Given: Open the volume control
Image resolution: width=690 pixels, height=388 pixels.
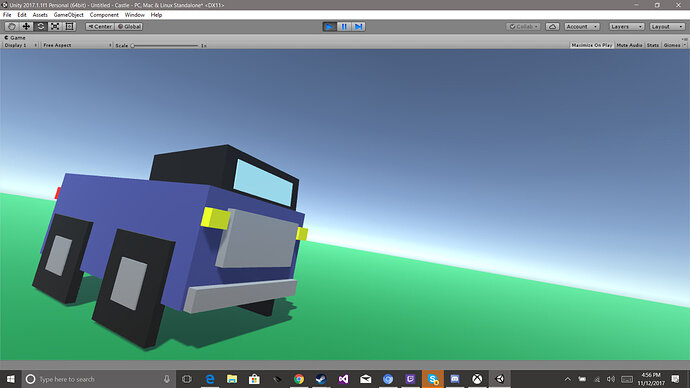Looking at the screenshot, I should point(611,379).
